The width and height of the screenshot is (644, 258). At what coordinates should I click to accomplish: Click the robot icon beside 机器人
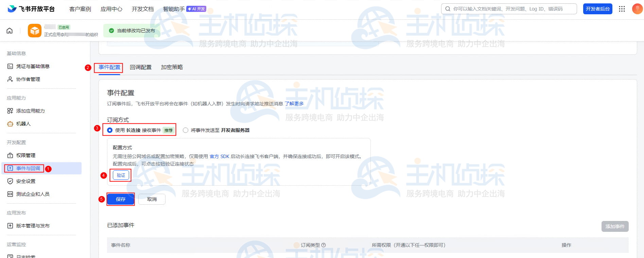pyautogui.click(x=10, y=124)
